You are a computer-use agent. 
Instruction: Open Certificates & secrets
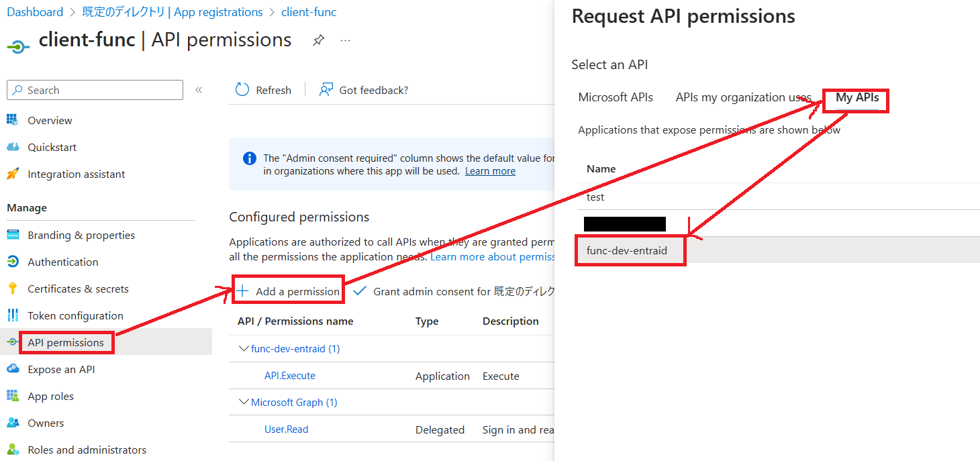78,289
